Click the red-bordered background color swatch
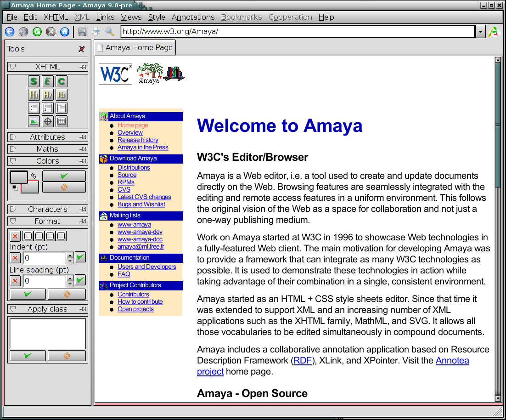This screenshot has width=506, height=420. point(30,187)
